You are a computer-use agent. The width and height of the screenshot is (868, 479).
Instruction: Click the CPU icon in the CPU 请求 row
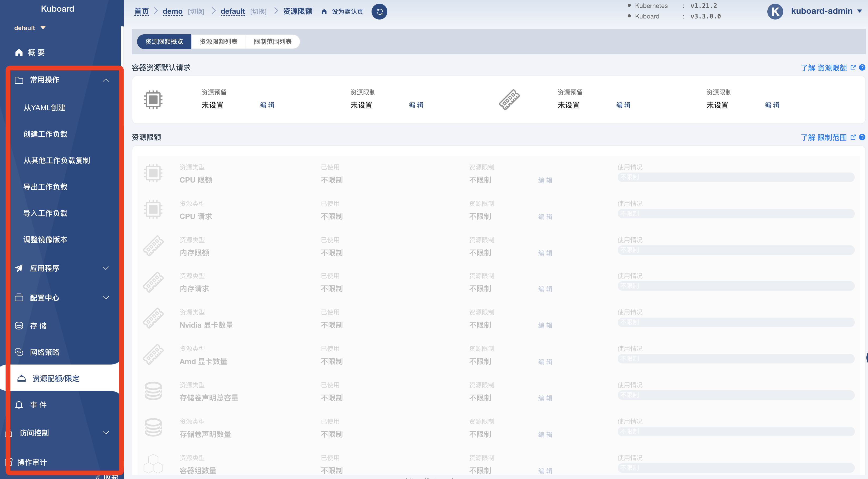pos(153,209)
